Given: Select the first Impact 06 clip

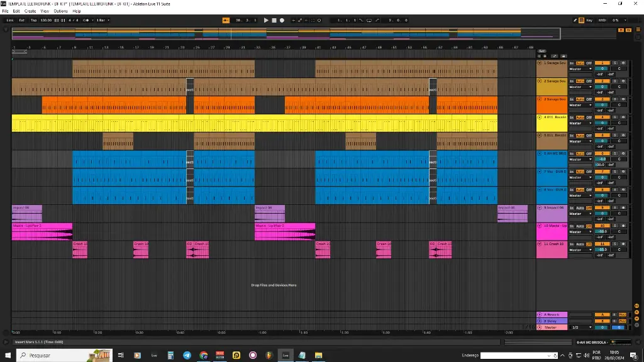Looking at the screenshot, I should (26, 214).
